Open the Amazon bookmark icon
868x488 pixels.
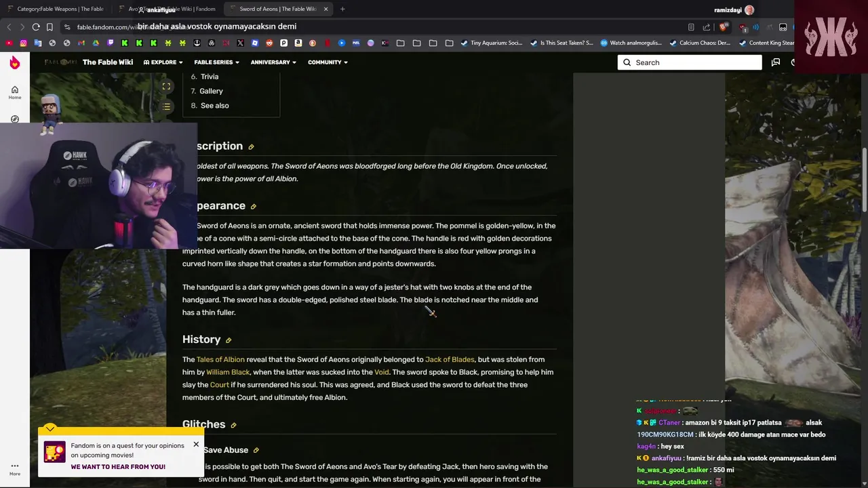click(298, 43)
